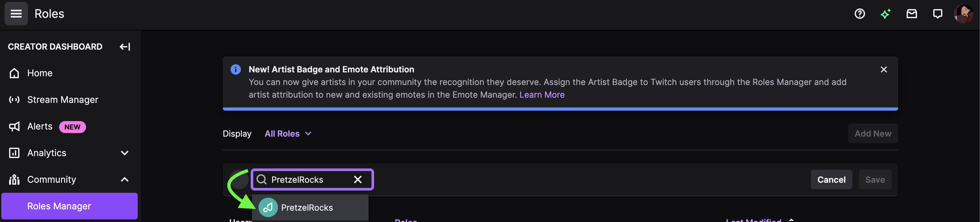Collapse the Creator Dashboard sidebar
This screenshot has width=980, height=222.
pos(125,47)
